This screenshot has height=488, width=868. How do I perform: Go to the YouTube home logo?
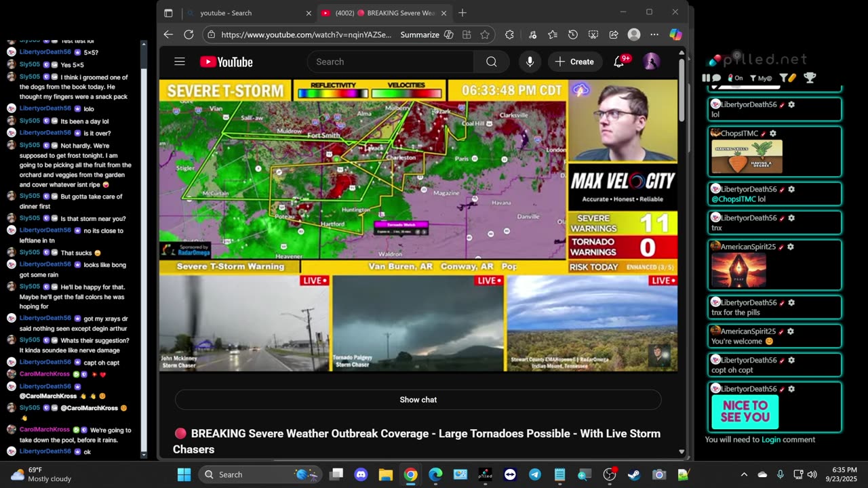(226, 62)
